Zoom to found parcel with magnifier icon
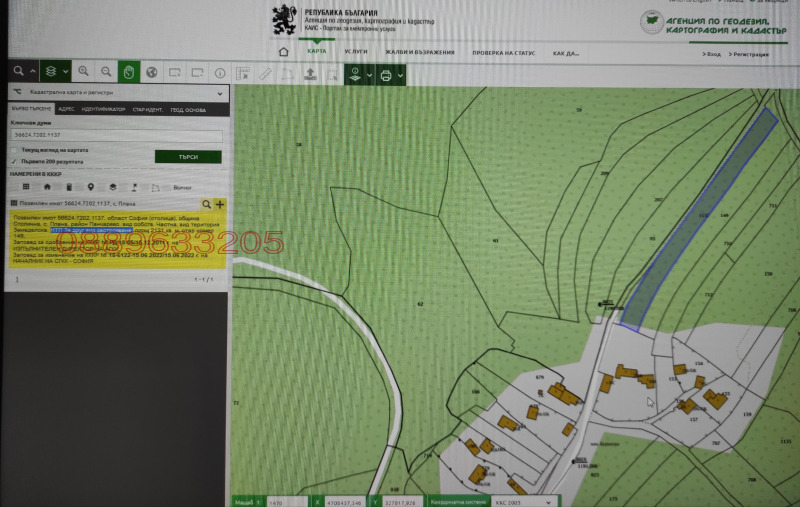 [x=207, y=203]
